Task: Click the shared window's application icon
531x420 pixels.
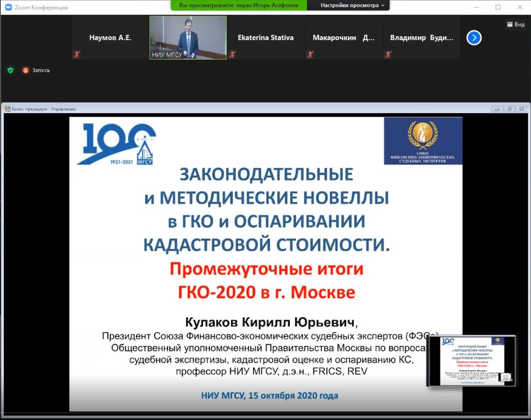Action: point(7,109)
